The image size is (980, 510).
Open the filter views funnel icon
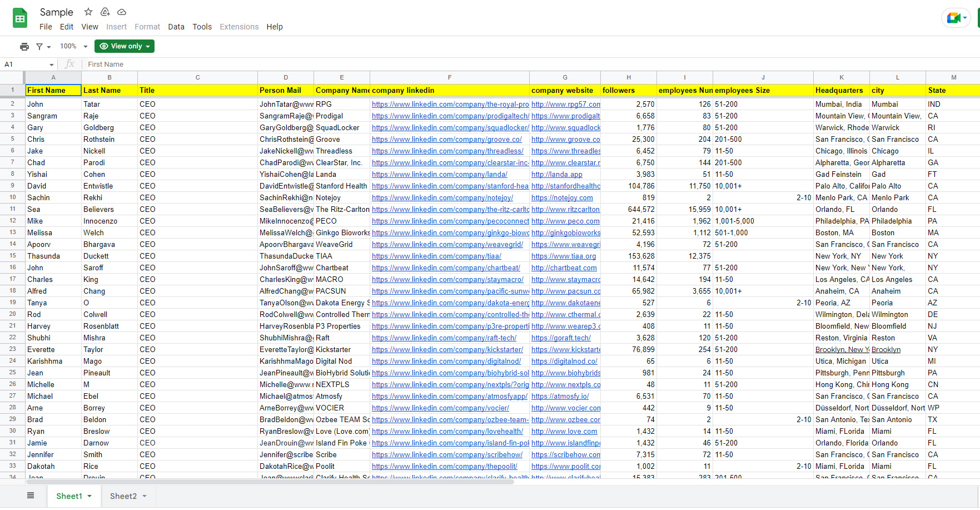(39, 47)
